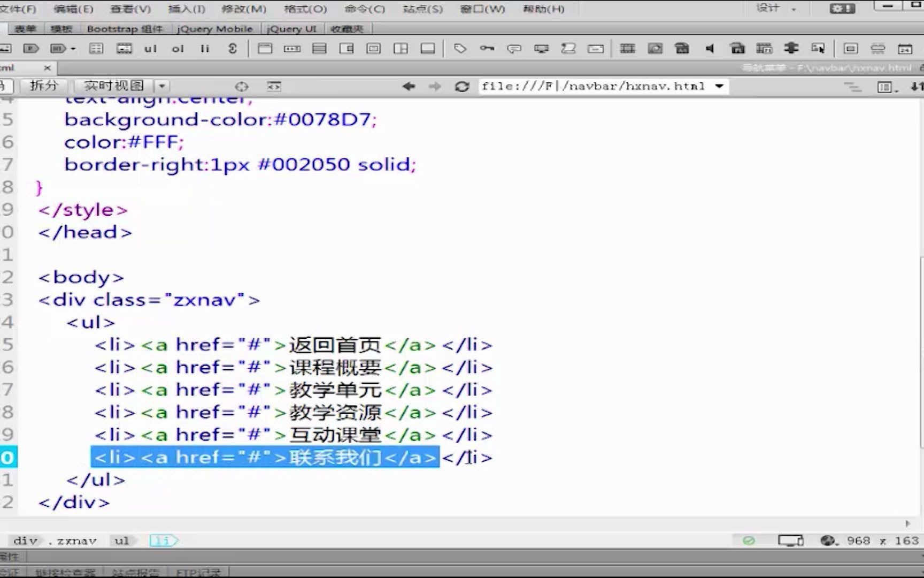Open the 文件(F) menu

(x=18, y=9)
